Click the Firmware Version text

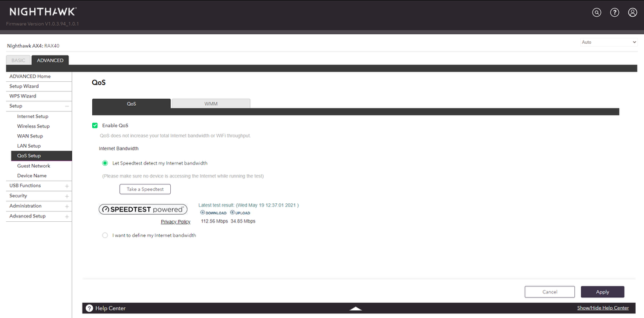(43, 24)
